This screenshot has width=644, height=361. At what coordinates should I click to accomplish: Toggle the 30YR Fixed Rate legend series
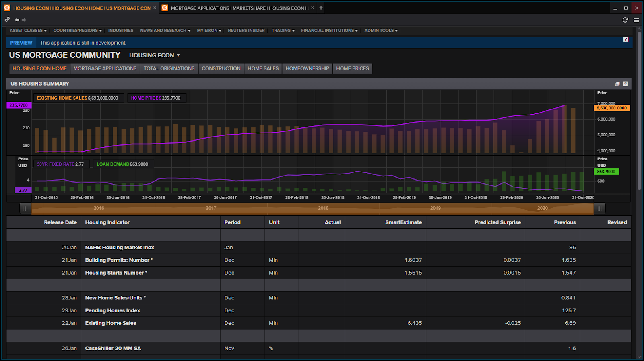coord(61,164)
